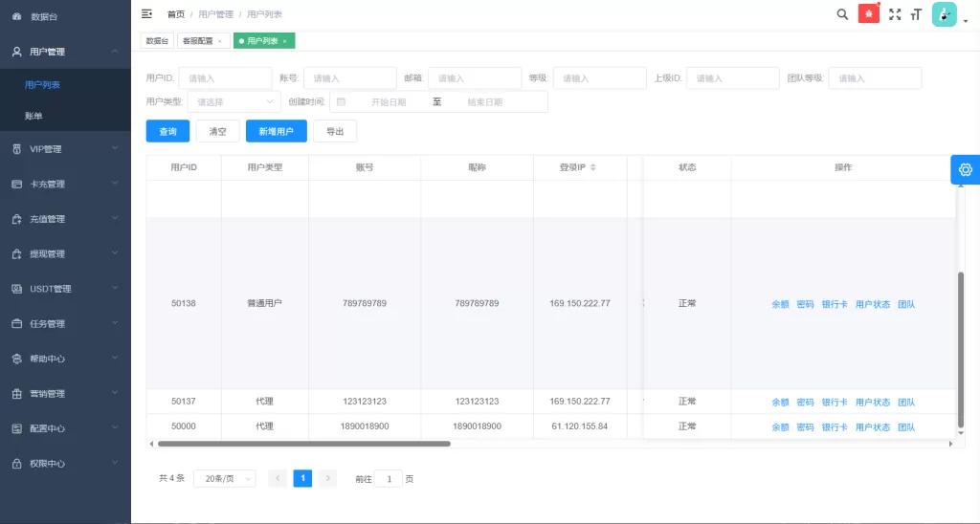Open the blue settings gear panel

click(x=965, y=169)
